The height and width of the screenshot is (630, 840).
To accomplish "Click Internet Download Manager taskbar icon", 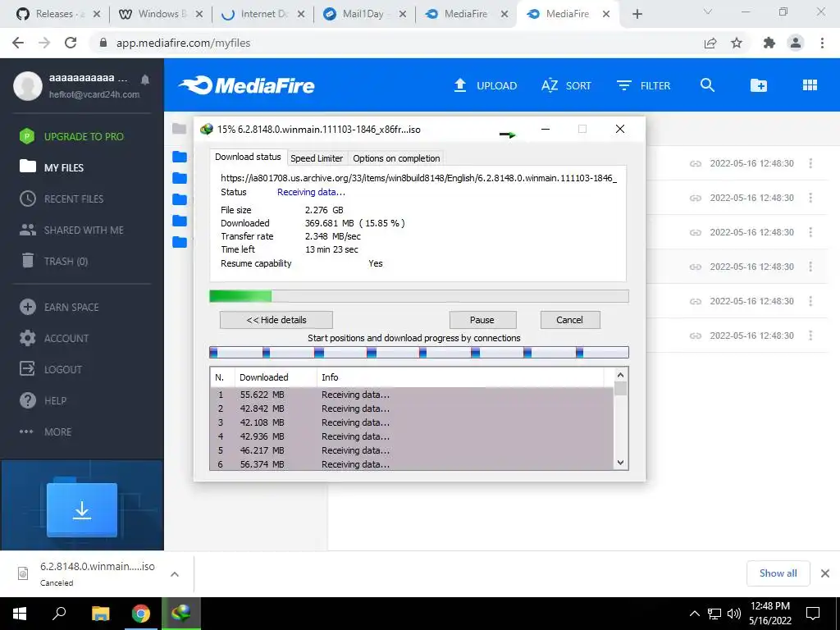I will pos(180,614).
